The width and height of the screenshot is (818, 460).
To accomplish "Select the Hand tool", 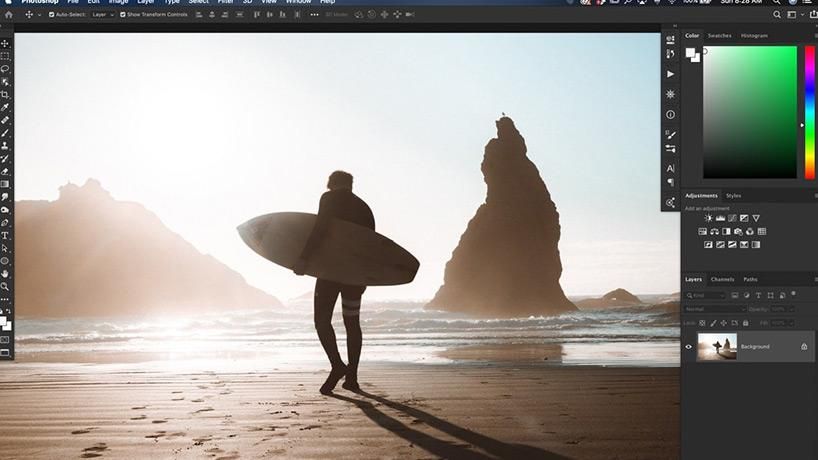I will [x=5, y=273].
